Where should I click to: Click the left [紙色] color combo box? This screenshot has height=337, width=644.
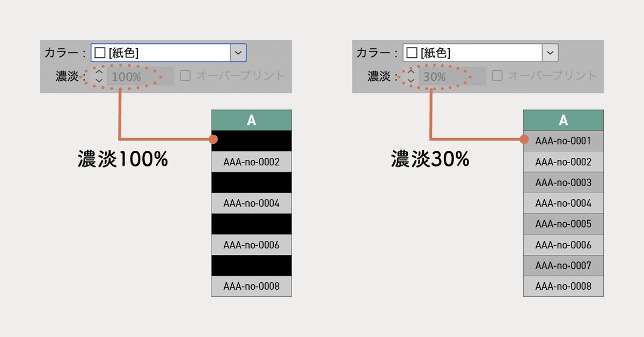(161, 53)
